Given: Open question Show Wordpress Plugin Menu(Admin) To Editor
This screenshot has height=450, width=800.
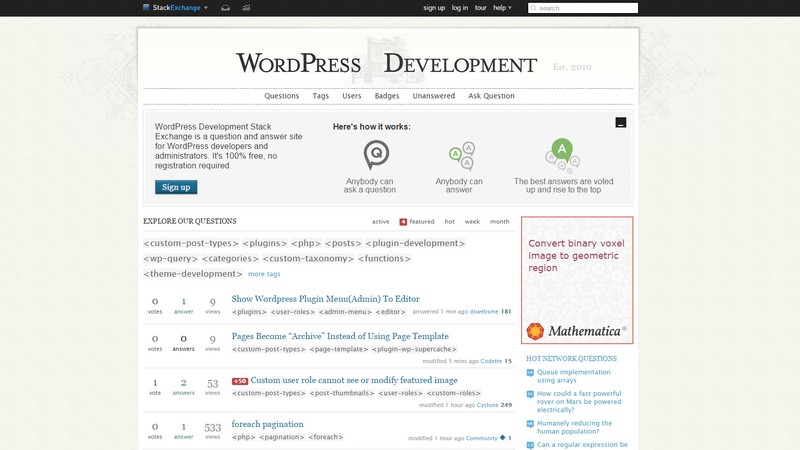Looking at the screenshot, I should tap(326, 299).
